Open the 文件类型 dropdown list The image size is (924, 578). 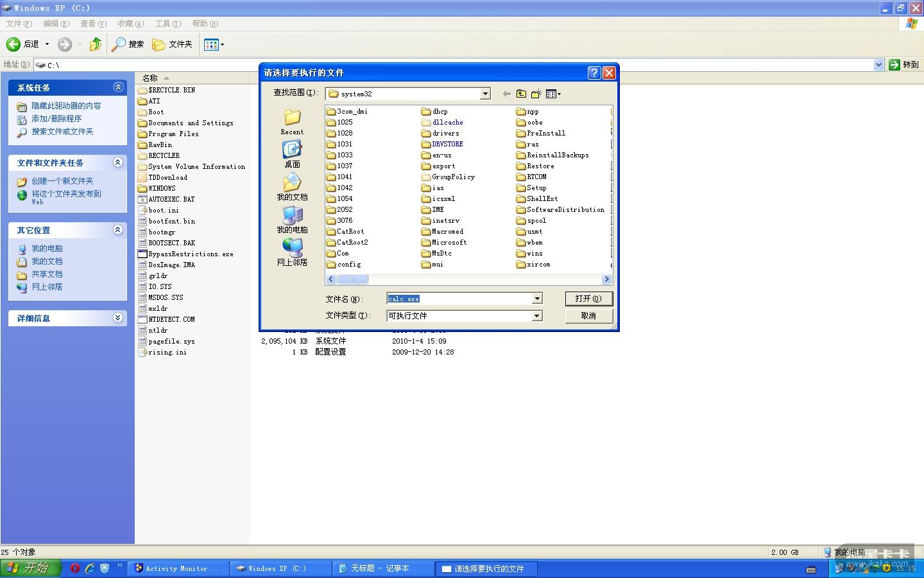[x=537, y=316]
